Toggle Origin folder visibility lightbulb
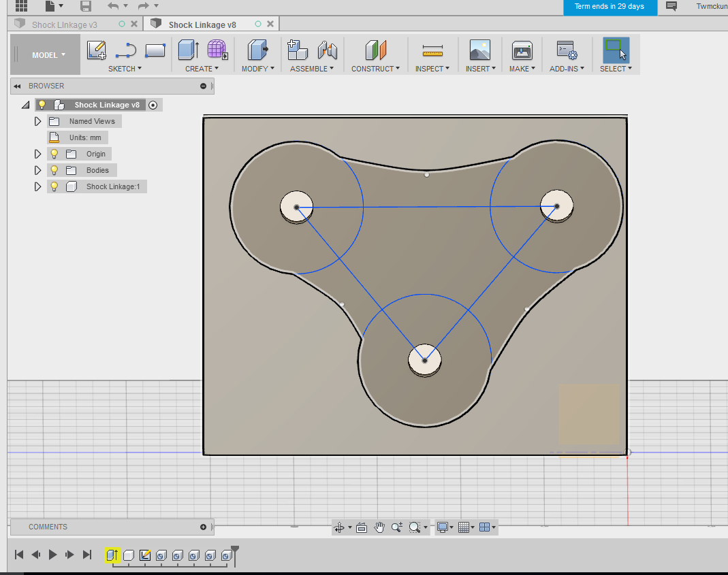The height and width of the screenshot is (575, 728). point(54,154)
